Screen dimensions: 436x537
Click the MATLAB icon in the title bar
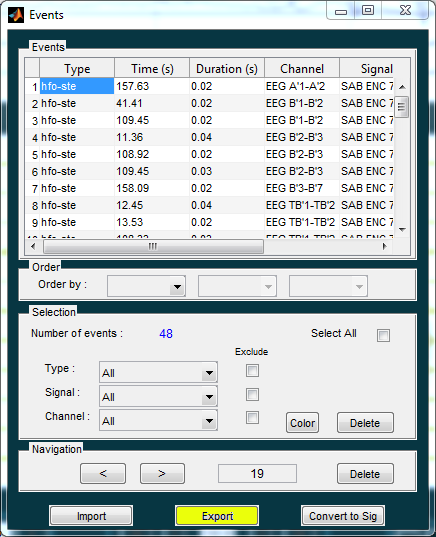click(x=16, y=15)
